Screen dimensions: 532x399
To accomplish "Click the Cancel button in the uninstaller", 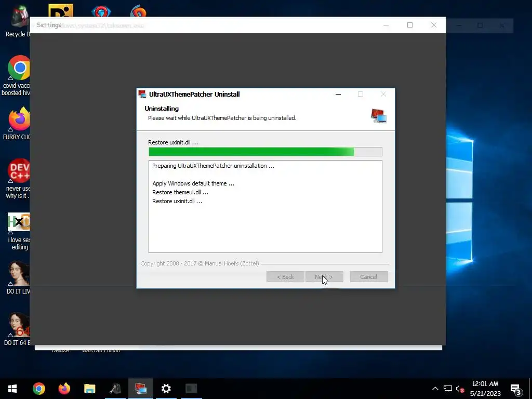I will 369,277.
